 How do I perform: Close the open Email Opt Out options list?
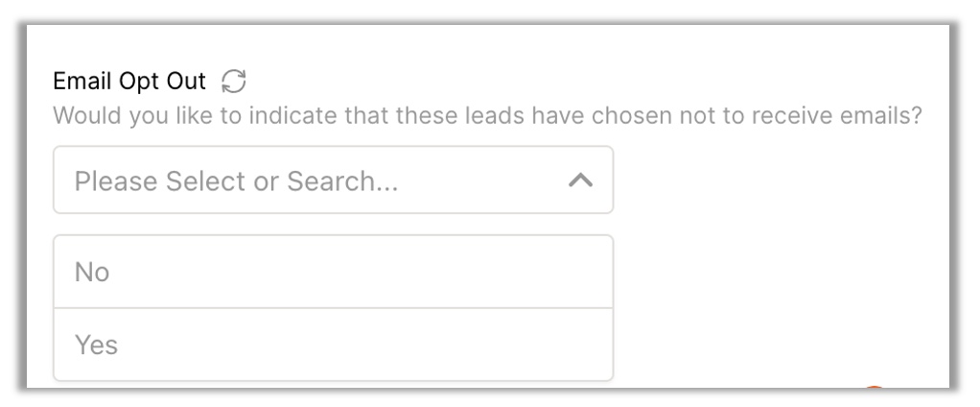[x=581, y=180]
